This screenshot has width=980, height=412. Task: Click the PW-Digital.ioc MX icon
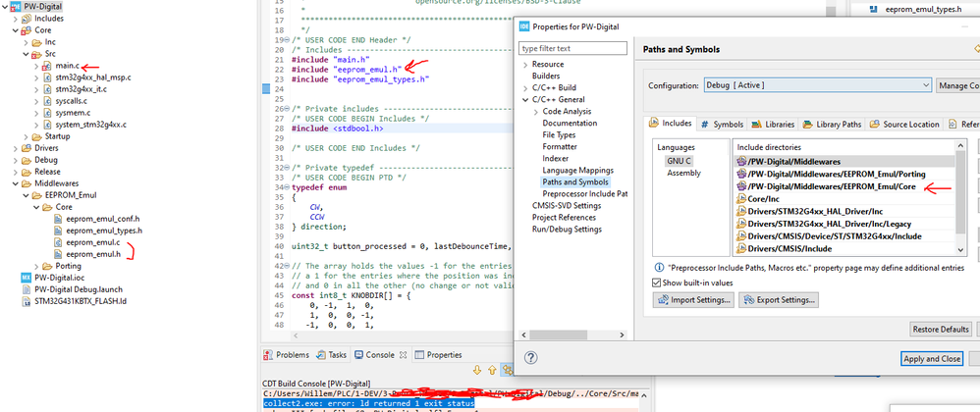tap(26, 278)
